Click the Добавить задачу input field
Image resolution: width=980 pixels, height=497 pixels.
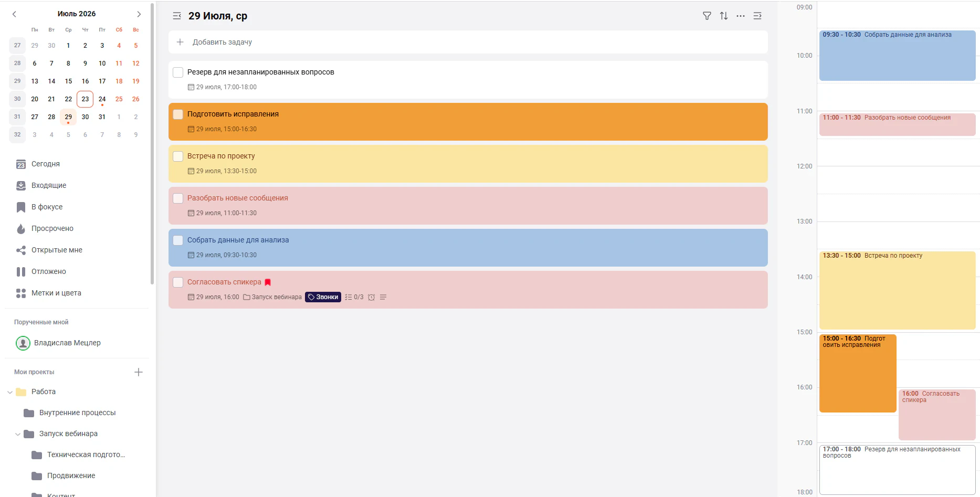click(x=468, y=42)
